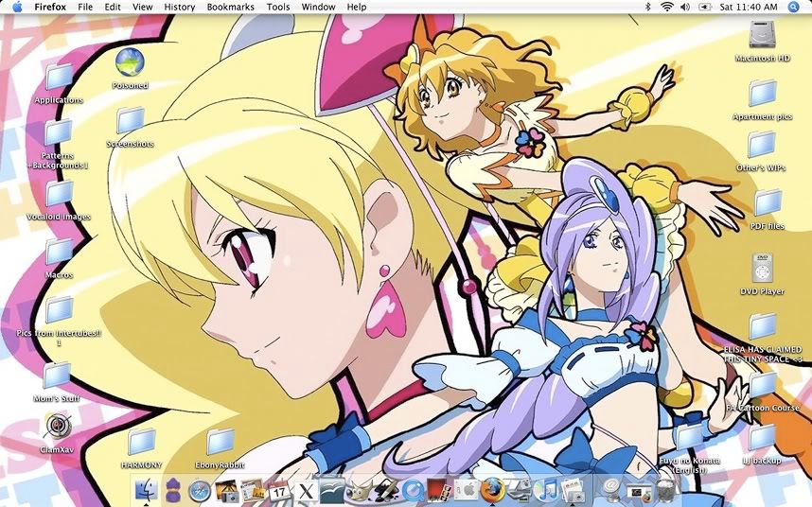This screenshot has width=812, height=507.
Task: Click the battery charging status icon
Action: click(x=705, y=7)
